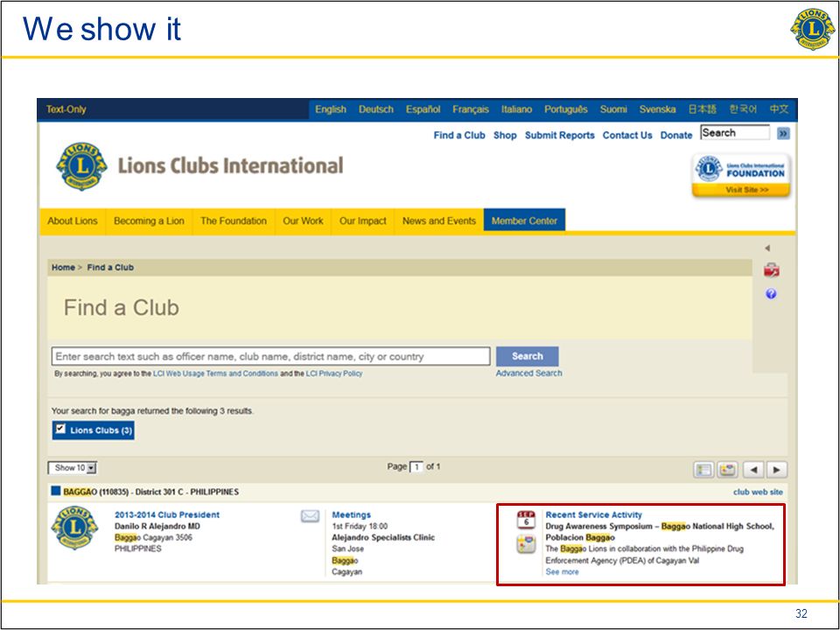Open 2013-2014 Club President link
The width and height of the screenshot is (840, 630).
166,514
